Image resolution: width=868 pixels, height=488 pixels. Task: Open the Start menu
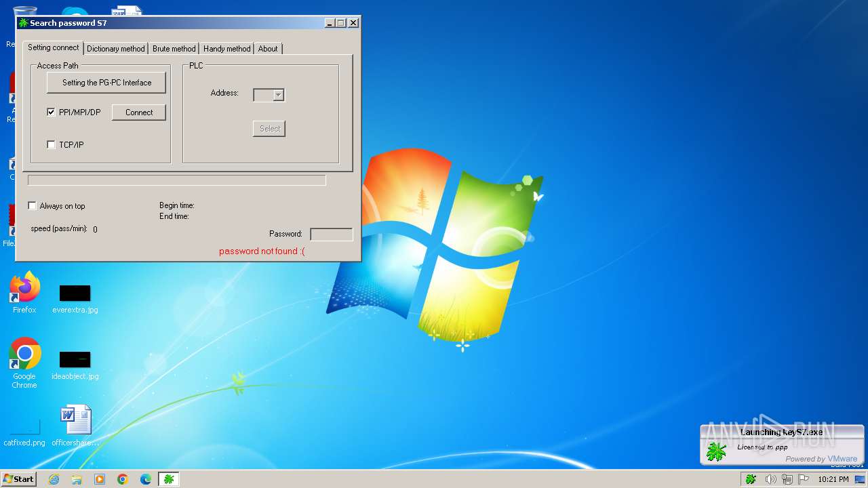tap(18, 479)
